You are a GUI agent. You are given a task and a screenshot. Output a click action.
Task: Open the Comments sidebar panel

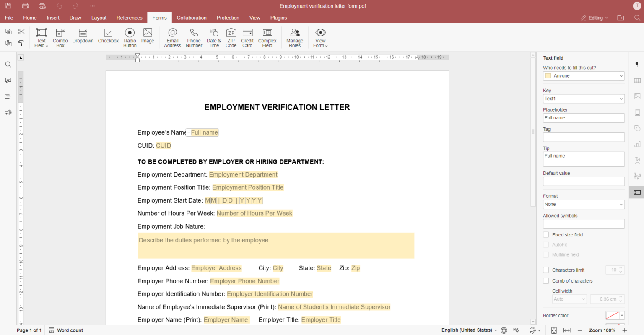pos(8,80)
